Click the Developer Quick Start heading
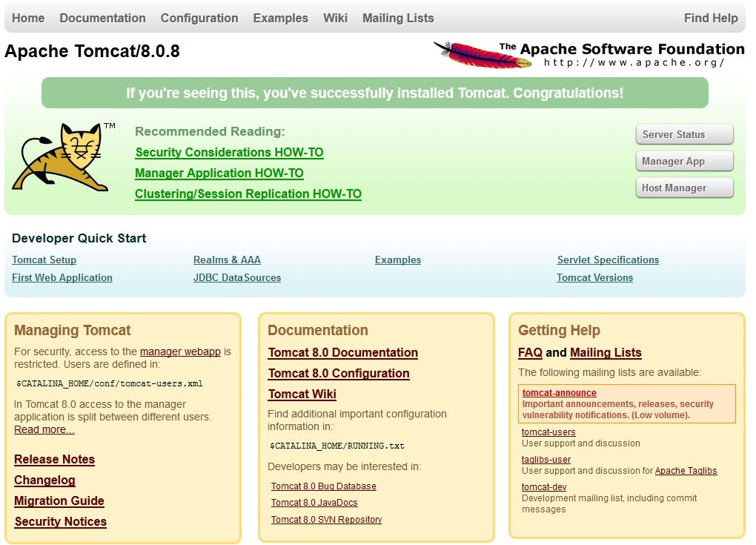The width and height of the screenshot is (756, 545). click(x=79, y=238)
